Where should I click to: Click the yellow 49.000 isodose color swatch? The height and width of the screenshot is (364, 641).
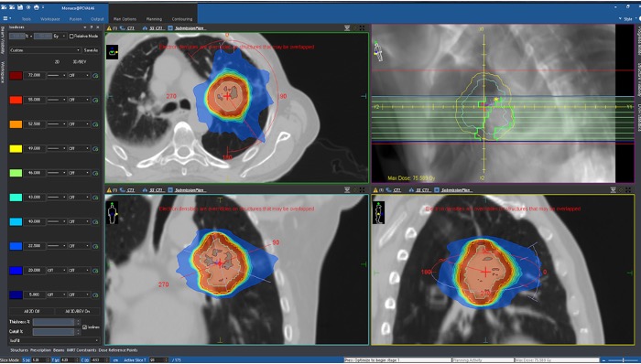coord(16,148)
